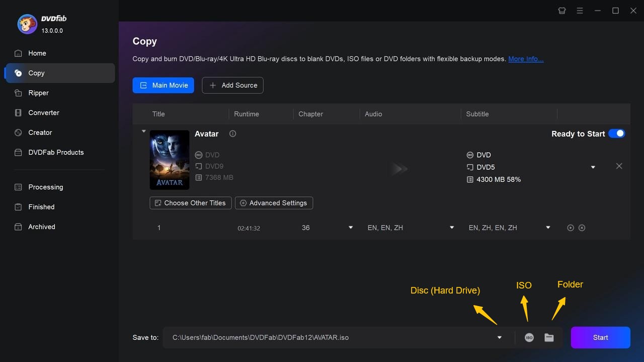Toggle the Ready to Start switch
The height and width of the screenshot is (362, 644).
617,133
